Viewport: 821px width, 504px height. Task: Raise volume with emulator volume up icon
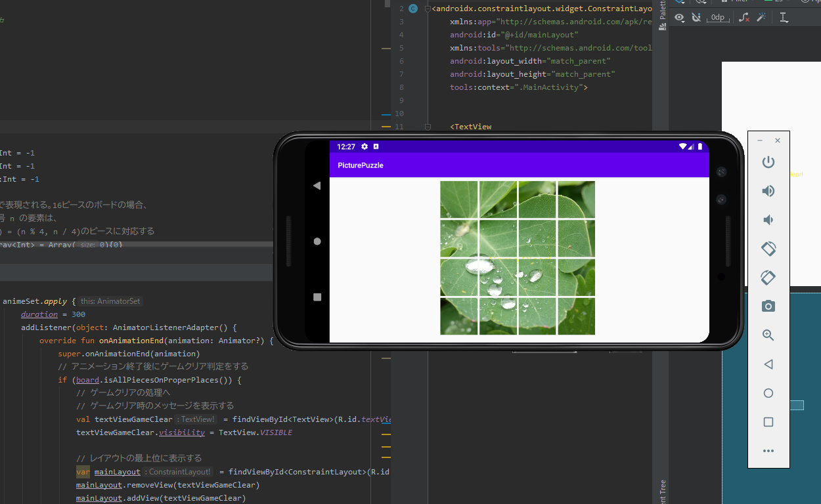768,191
